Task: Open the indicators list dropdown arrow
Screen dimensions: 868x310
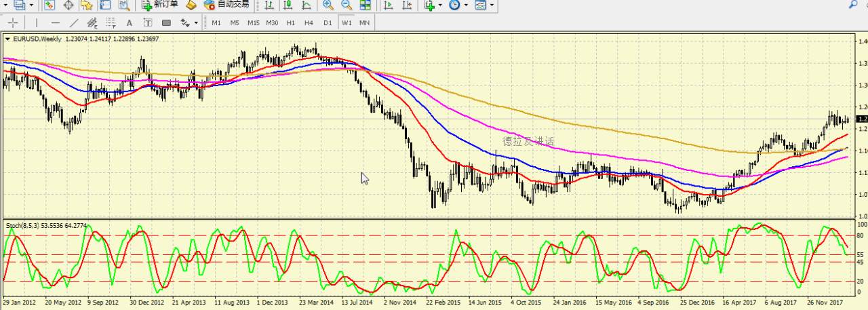Action: point(440,5)
